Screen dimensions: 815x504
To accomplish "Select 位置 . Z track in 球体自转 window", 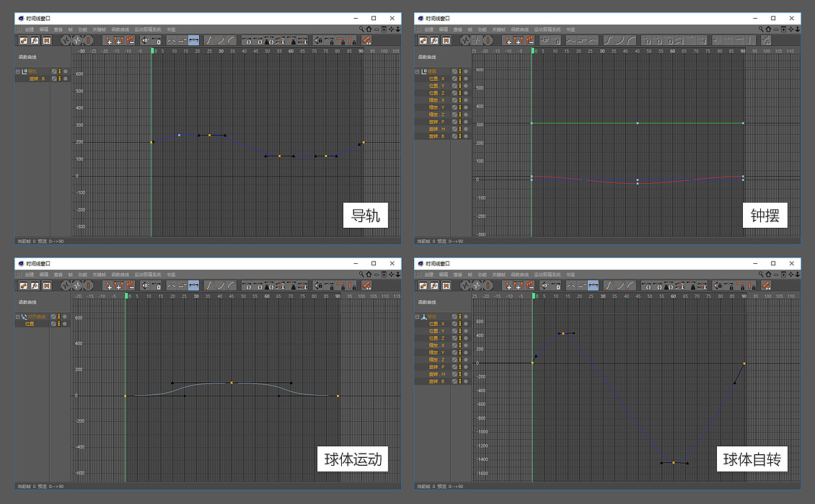I will (x=436, y=338).
